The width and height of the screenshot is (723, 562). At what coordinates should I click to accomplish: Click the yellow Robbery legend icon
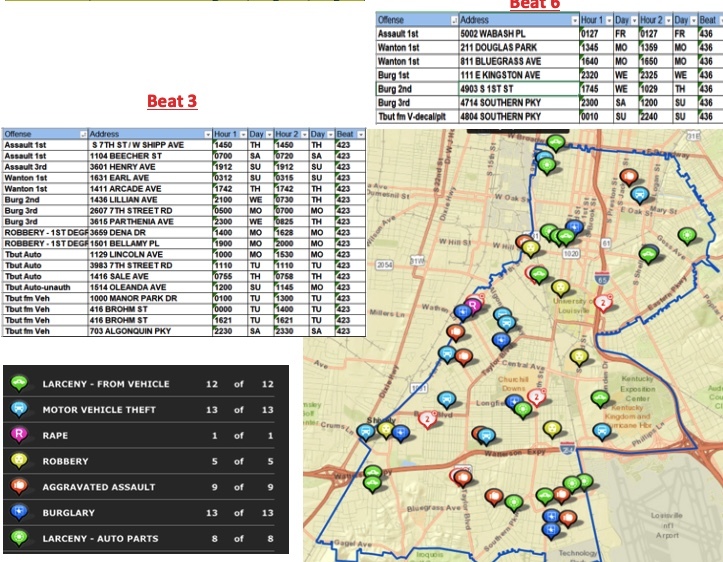[x=17, y=462]
